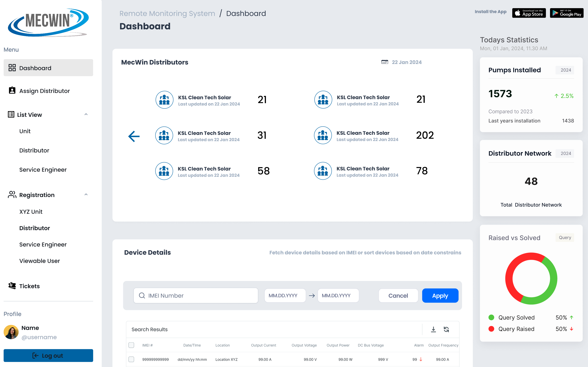
Task: Open the 2024 year selector on Pumps Installed
Action: tap(565, 70)
